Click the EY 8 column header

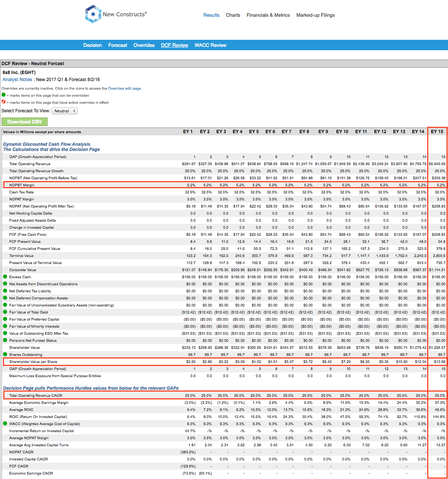304,132
